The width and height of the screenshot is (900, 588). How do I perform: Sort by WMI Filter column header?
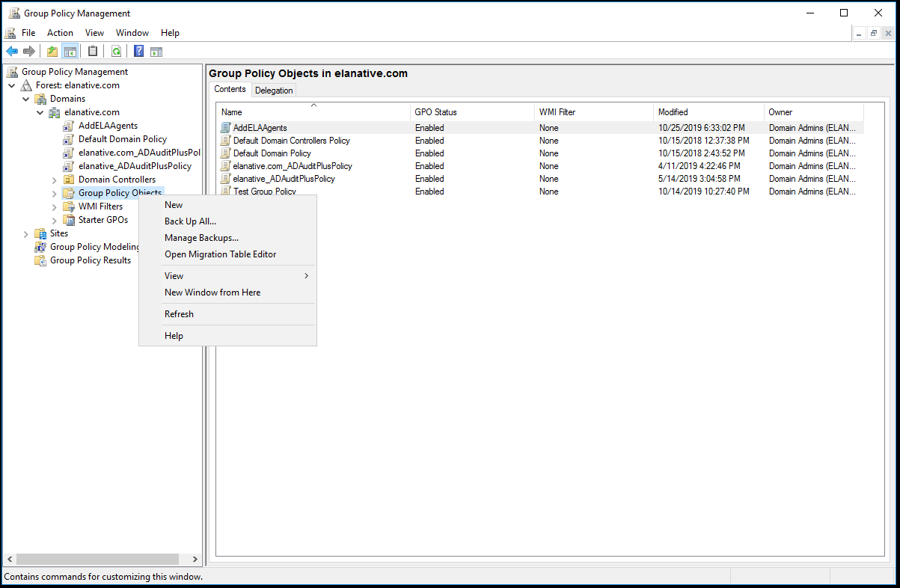(594, 112)
